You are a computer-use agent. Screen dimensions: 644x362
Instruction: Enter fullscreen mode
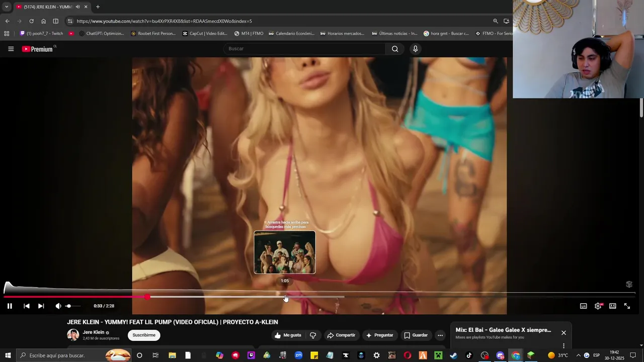tap(627, 306)
